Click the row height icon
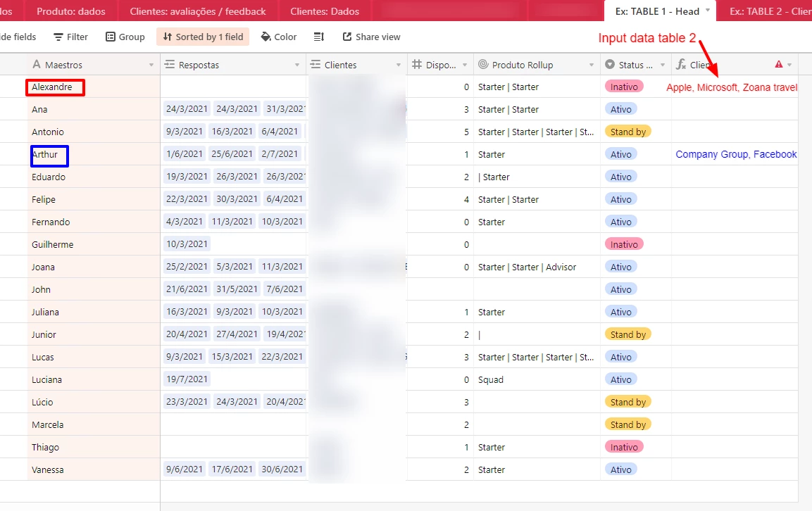This screenshot has height=511, width=812. pyautogui.click(x=319, y=37)
